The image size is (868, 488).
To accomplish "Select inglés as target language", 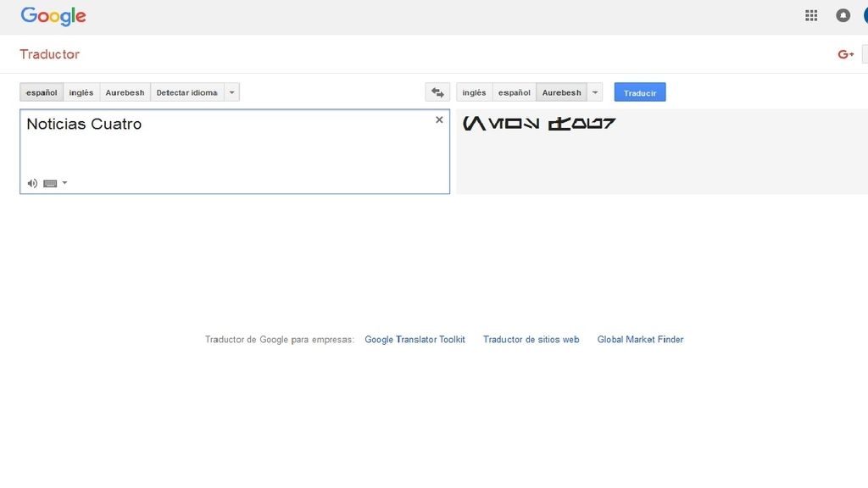I will coord(475,92).
